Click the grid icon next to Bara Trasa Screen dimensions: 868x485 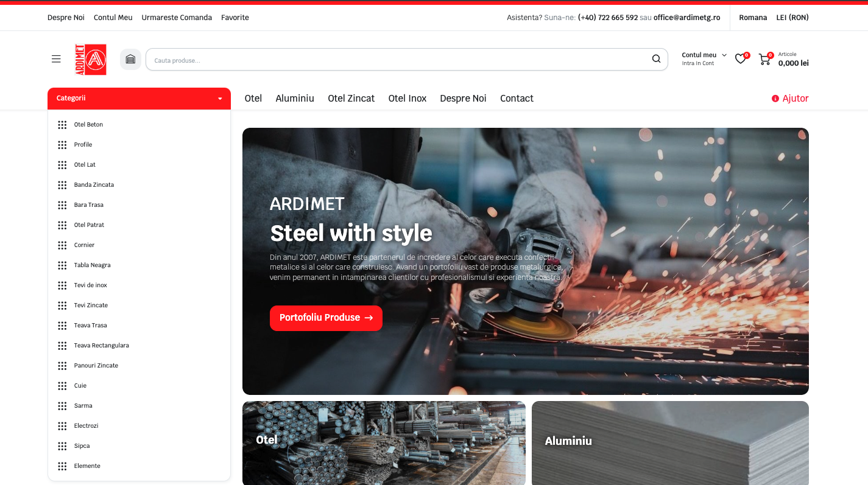click(x=62, y=205)
